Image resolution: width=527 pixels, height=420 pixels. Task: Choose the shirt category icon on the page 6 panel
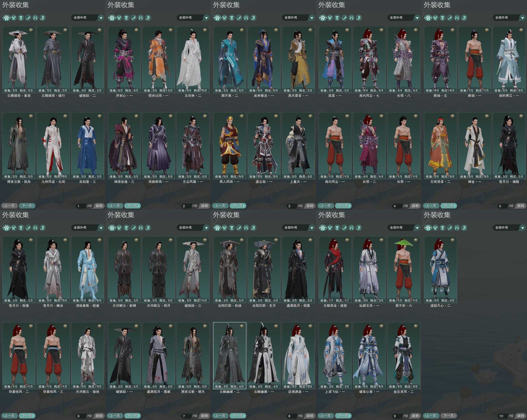tap(14, 228)
